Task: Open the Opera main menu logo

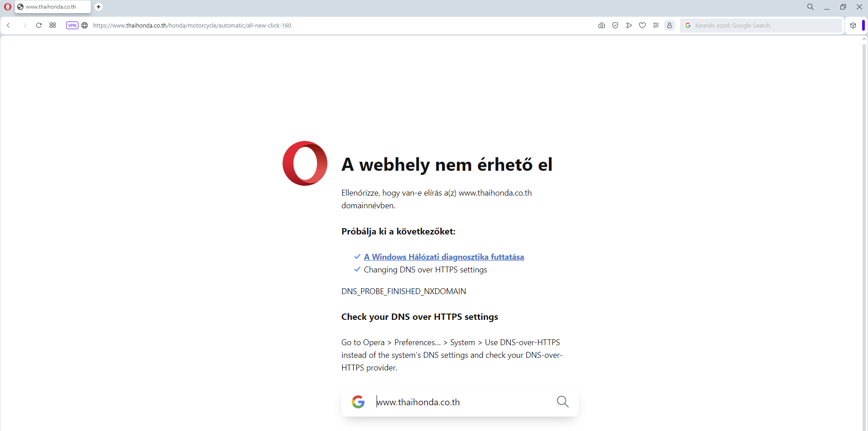Action: (x=8, y=7)
